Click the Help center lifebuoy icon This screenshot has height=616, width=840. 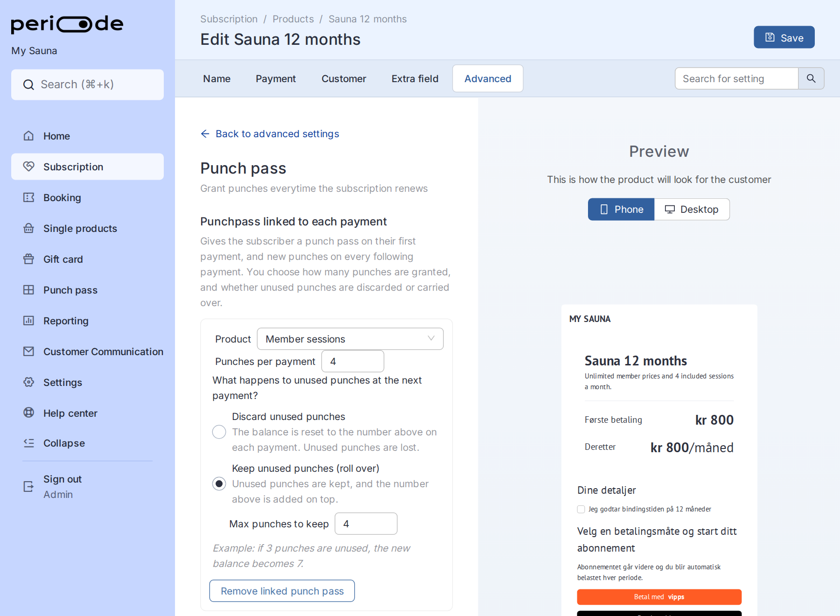pos(28,413)
